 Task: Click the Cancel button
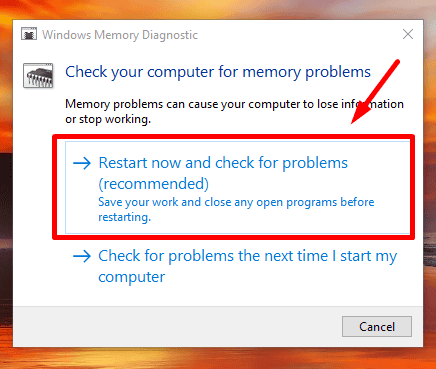377,327
